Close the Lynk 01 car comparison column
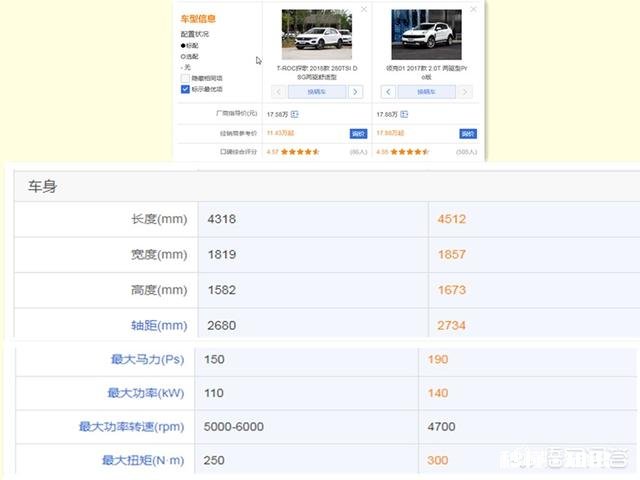 [x=473, y=9]
